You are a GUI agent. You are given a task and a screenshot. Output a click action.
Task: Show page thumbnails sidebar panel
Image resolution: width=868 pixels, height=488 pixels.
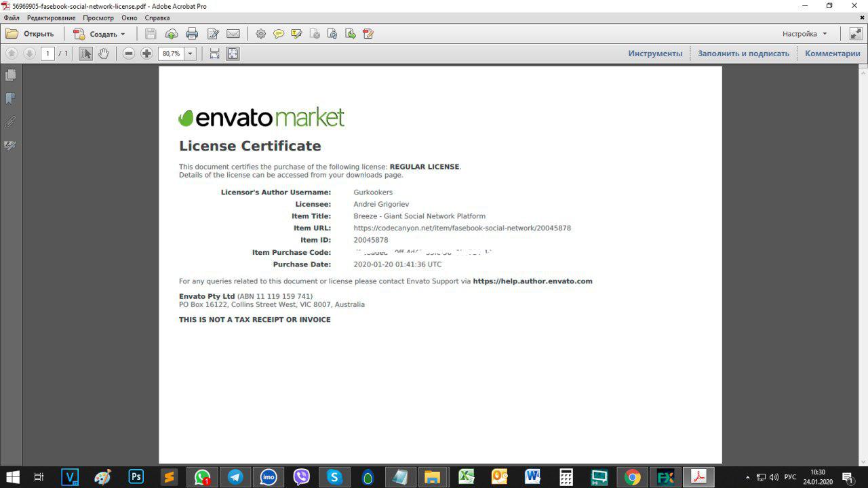(10, 75)
